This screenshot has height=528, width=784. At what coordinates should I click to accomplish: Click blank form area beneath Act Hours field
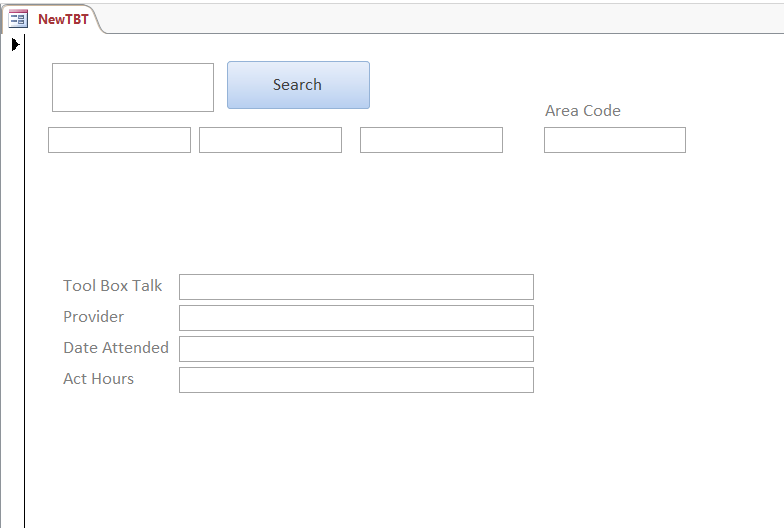click(356, 460)
